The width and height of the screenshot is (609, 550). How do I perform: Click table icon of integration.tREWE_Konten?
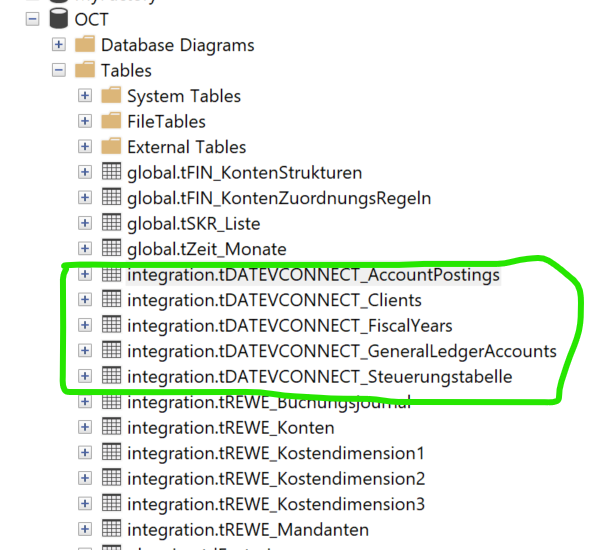[111, 426]
